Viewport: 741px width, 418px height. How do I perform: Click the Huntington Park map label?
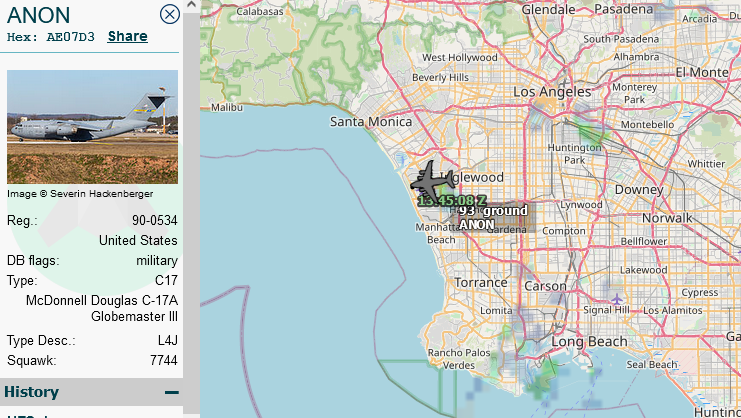point(574,154)
